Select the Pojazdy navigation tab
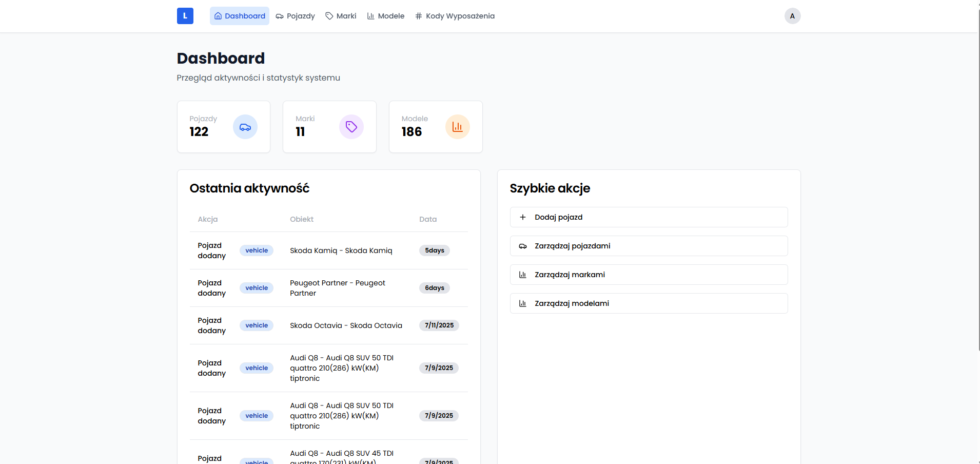 point(295,16)
